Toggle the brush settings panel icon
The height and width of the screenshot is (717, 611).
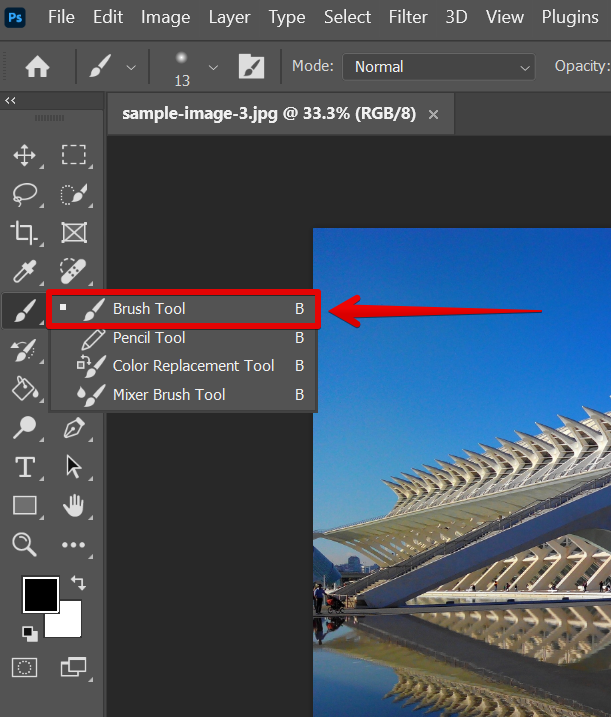coord(251,67)
